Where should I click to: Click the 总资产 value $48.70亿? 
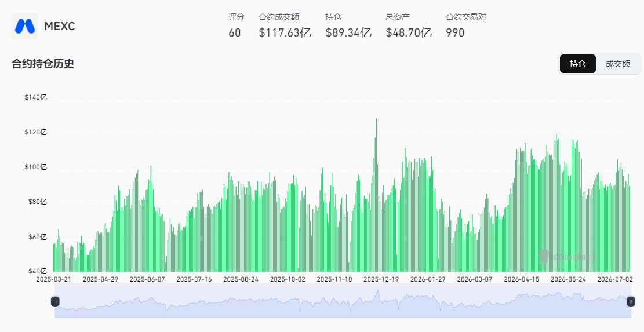coord(409,33)
